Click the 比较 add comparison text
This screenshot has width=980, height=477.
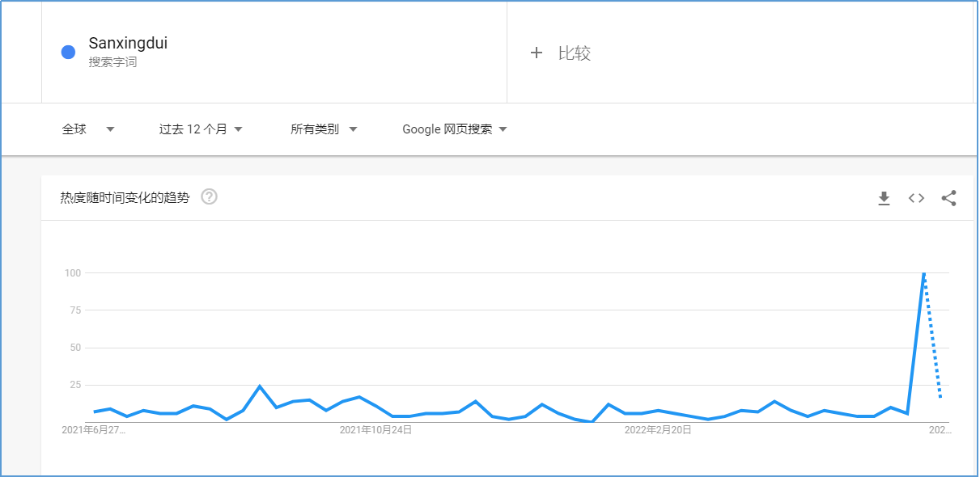575,53
